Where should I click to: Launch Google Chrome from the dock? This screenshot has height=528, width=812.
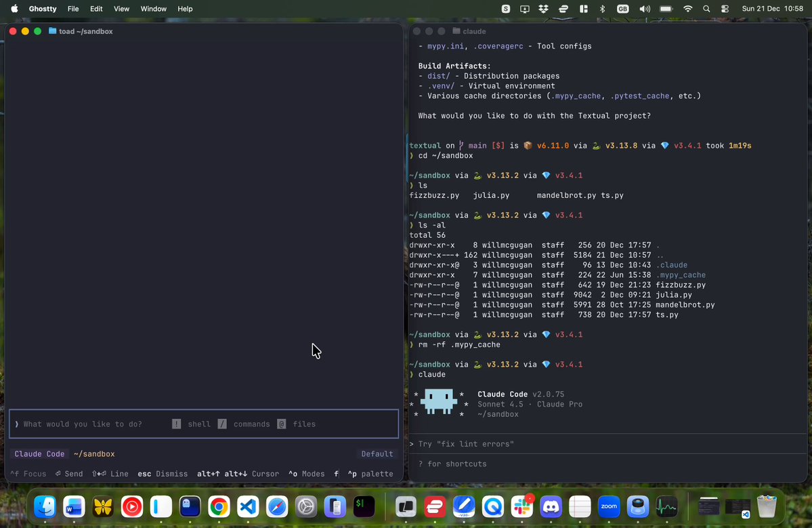(219, 506)
